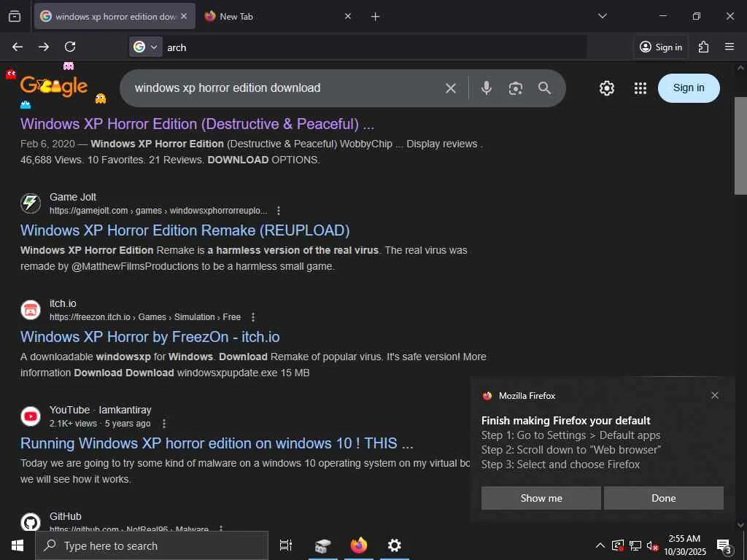The height and width of the screenshot is (560, 747).
Task: Click the blue Google Sign in button
Action: coord(689,88)
